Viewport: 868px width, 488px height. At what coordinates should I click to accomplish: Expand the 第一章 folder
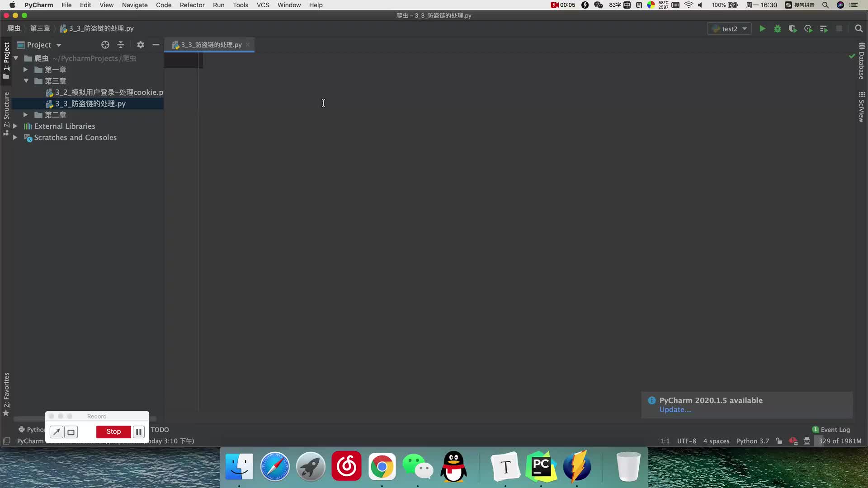tap(26, 70)
